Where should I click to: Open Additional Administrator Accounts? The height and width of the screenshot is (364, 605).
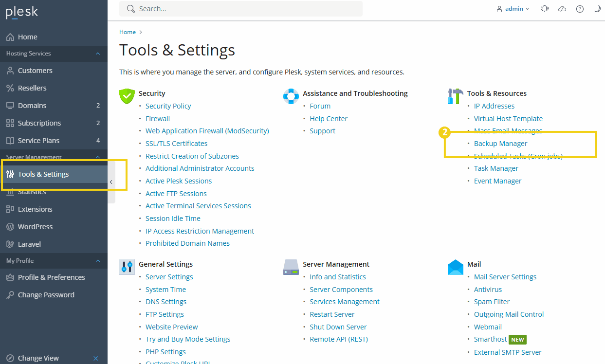(200, 168)
